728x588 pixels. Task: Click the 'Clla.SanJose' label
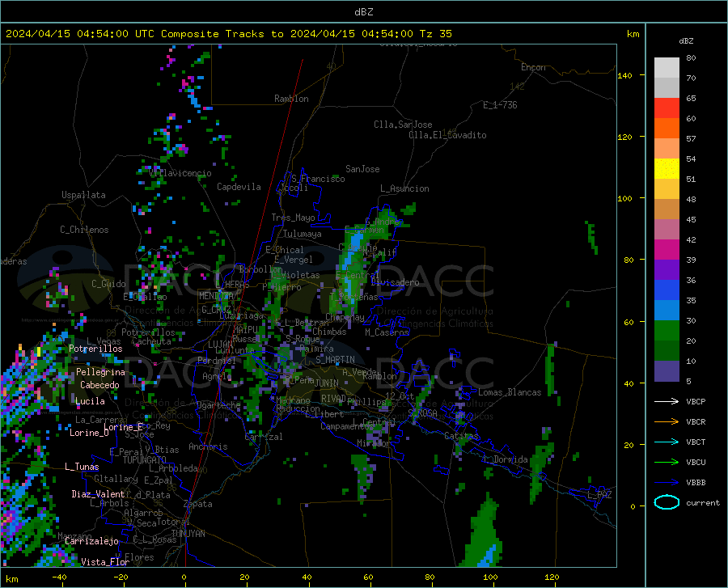(x=403, y=125)
